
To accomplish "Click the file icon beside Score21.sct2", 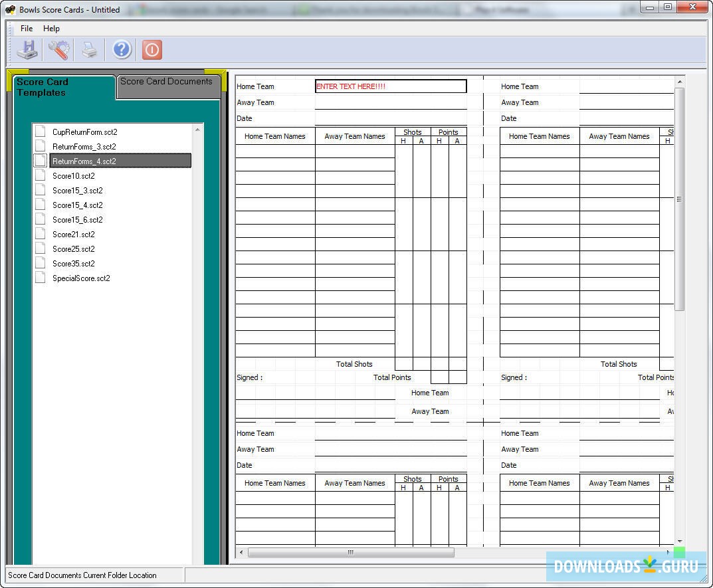I will [41, 234].
